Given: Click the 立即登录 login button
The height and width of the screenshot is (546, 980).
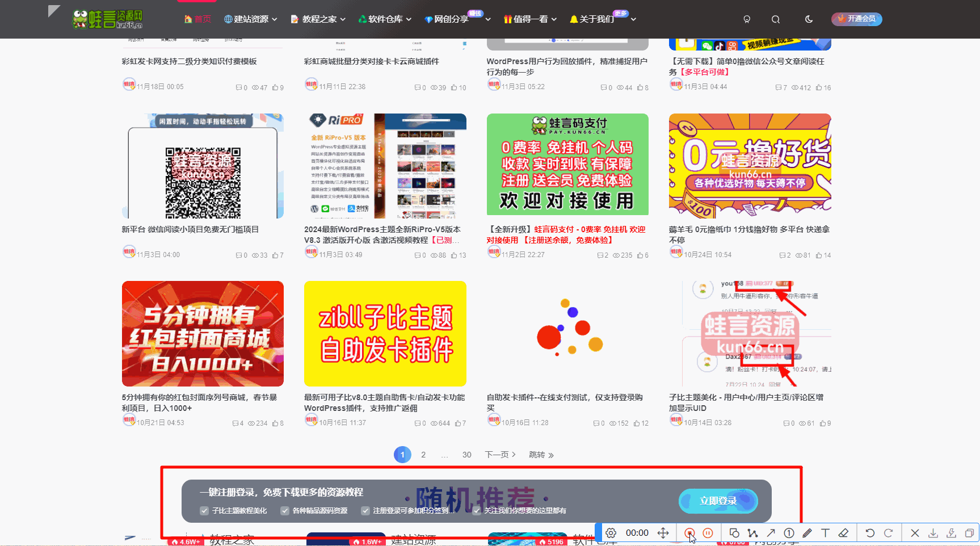Looking at the screenshot, I should pyautogui.click(x=718, y=501).
